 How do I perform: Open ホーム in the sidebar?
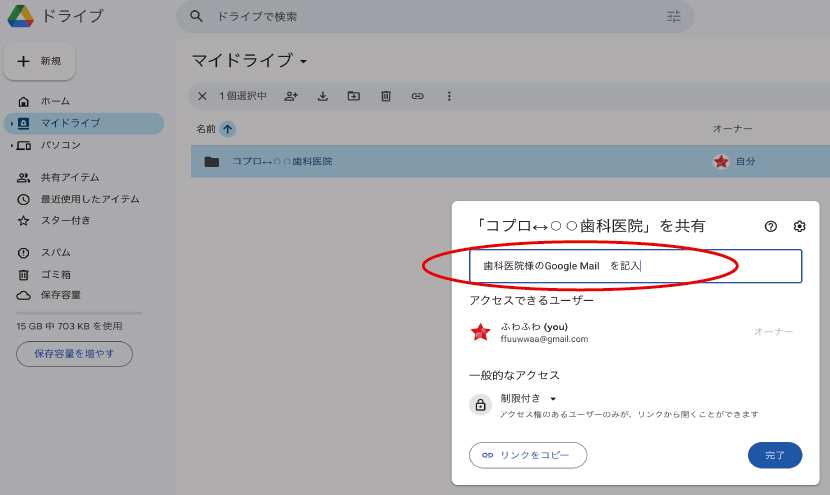[55, 102]
